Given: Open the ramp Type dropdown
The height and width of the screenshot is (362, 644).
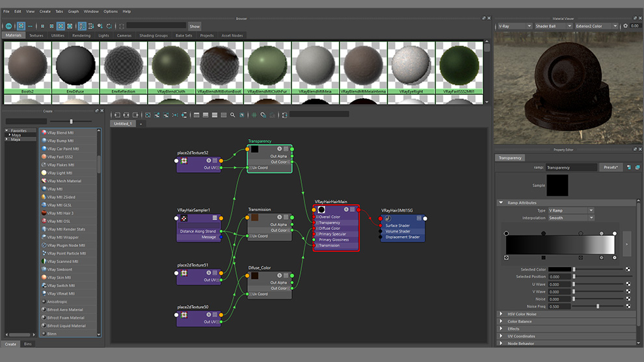Looking at the screenshot, I should pyautogui.click(x=570, y=211).
